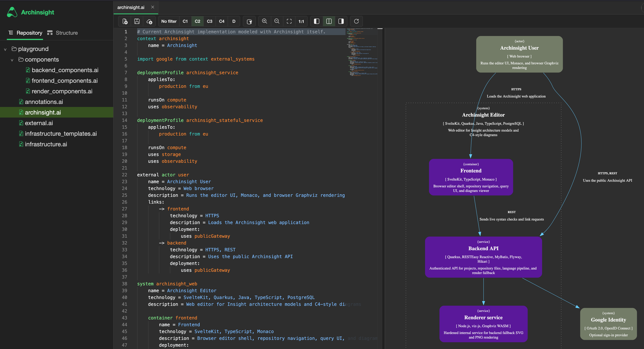Screen dimensions: 644x349
Task: Click the code minimap in the editor
Action: click(x=362, y=52)
